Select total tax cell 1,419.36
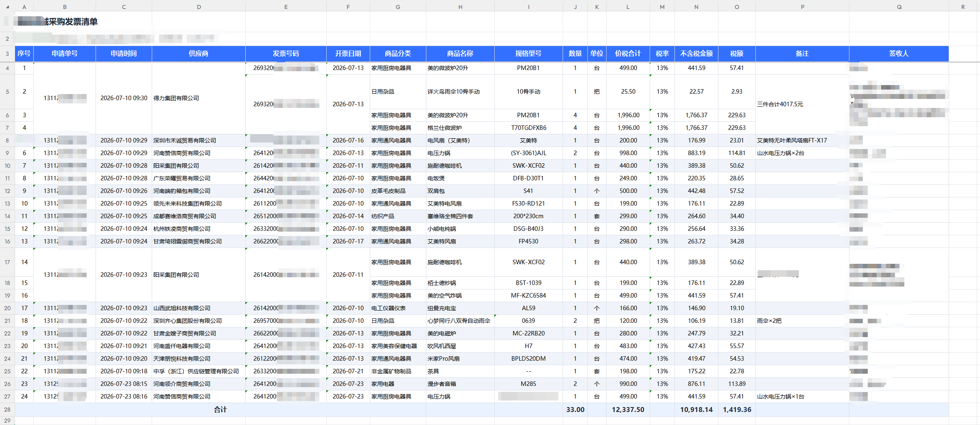The height and width of the screenshot is (425, 980). [x=737, y=410]
